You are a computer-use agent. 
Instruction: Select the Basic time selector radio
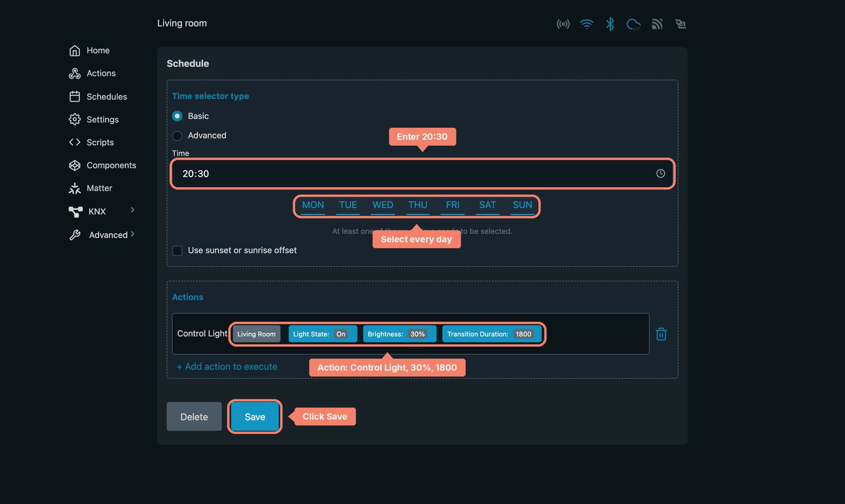[x=177, y=116]
